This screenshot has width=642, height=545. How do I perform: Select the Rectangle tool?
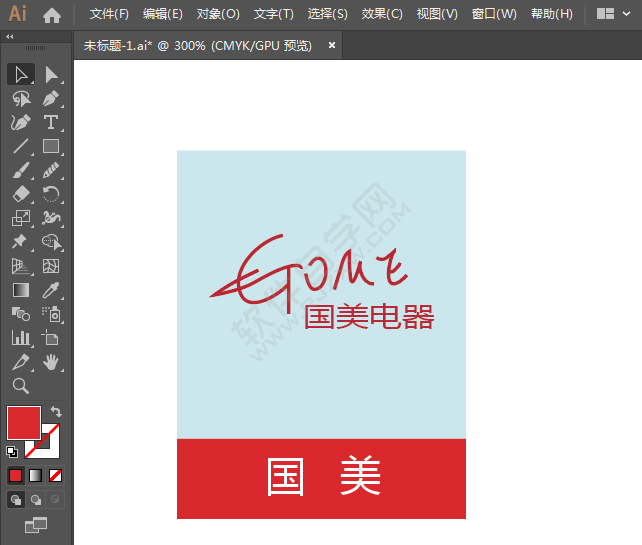pyautogui.click(x=51, y=146)
